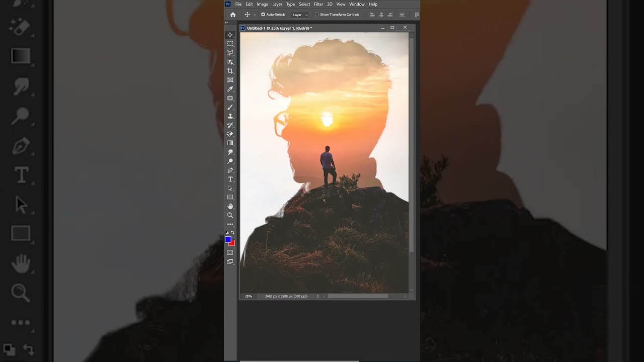Select the healing Patch tool
The image size is (644, 362).
[x=230, y=98]
